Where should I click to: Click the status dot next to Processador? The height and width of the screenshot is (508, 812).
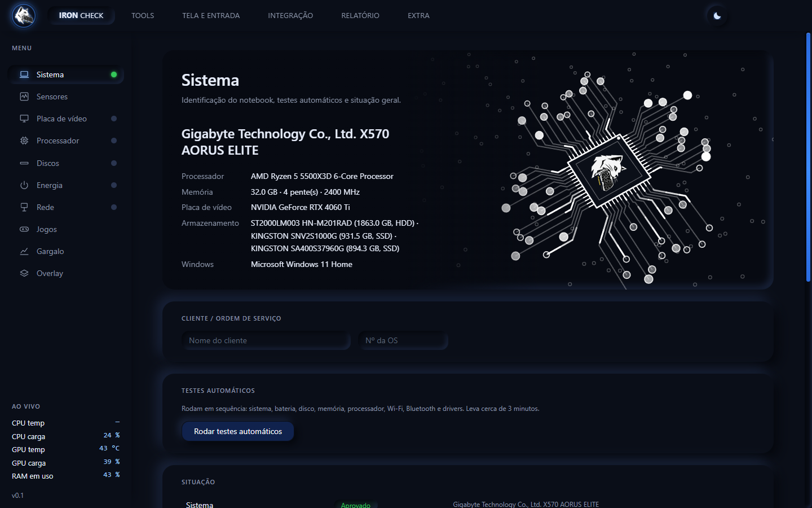coord(114,141)
